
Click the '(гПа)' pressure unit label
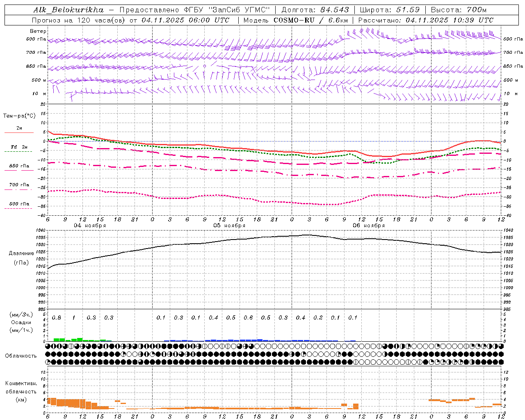pyautogui.click(x=21, y=263)
